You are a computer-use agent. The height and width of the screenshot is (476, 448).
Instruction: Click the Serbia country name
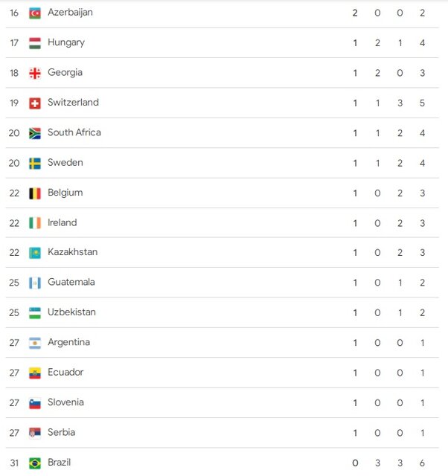61,432
